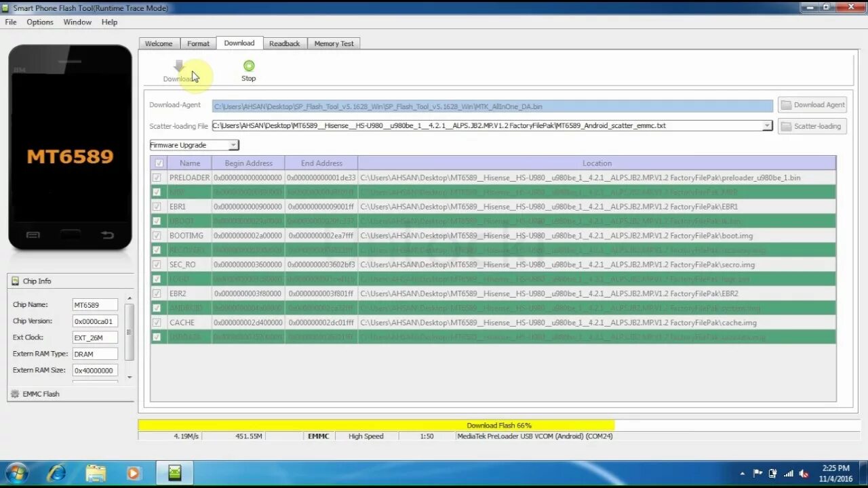Click the Download Agent button
The height and width of the screenshot is (488, 868).
point(812,105)
